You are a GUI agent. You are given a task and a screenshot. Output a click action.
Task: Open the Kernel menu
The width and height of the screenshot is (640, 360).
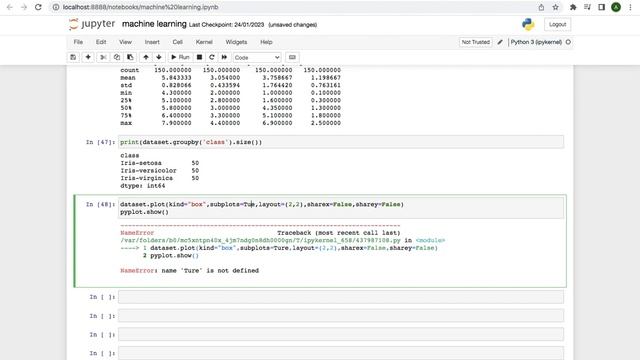click(x=204, y=42)
